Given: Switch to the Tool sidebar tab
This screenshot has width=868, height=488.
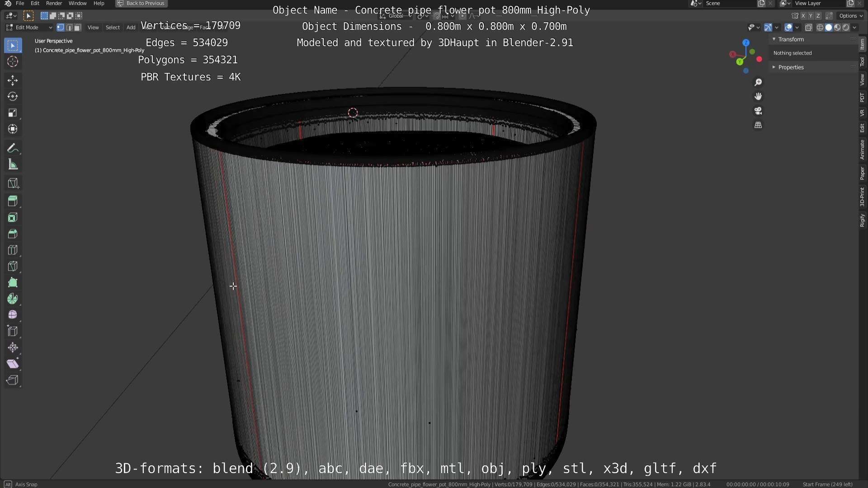Looking at the screenshot, I should coord(863,62).
